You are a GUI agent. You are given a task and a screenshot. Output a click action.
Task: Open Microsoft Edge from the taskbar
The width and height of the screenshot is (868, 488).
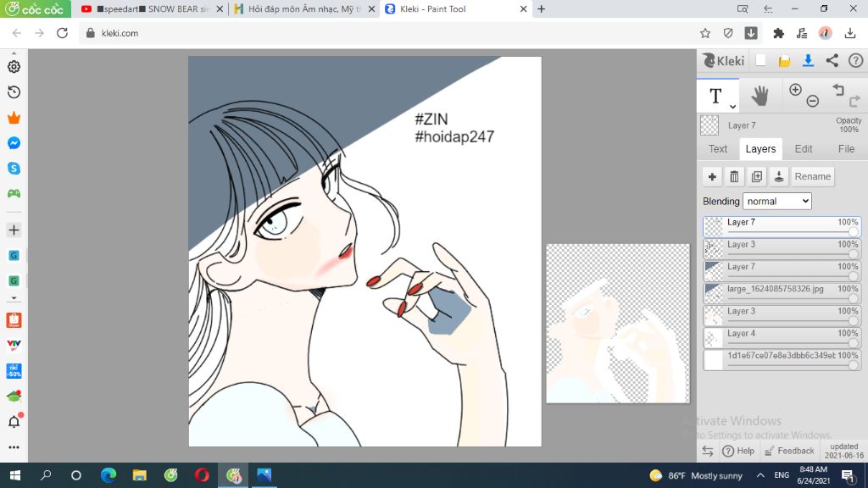[x=108, y=475]
